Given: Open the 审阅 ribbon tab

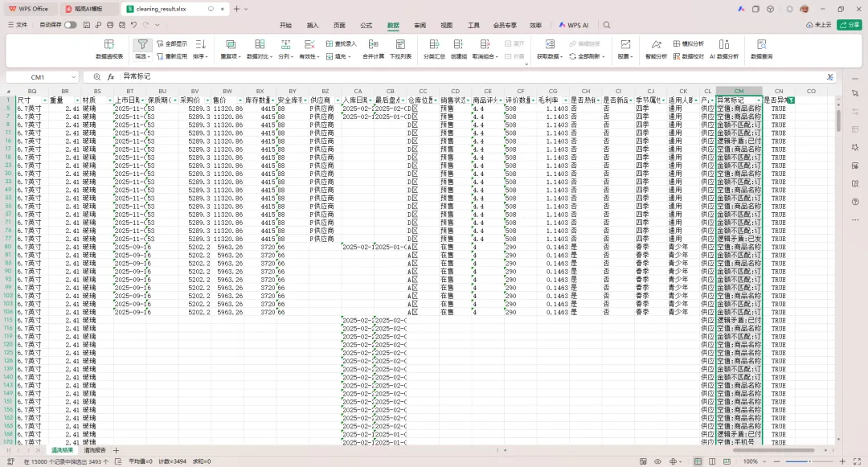Looking at the screenshot, I should click(420, 25).
